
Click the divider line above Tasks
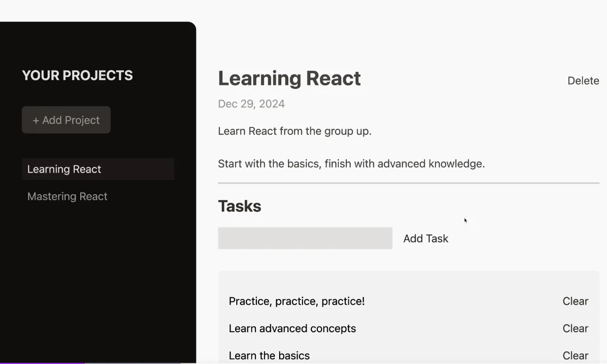pyautogui.click(x=408, y=183)
